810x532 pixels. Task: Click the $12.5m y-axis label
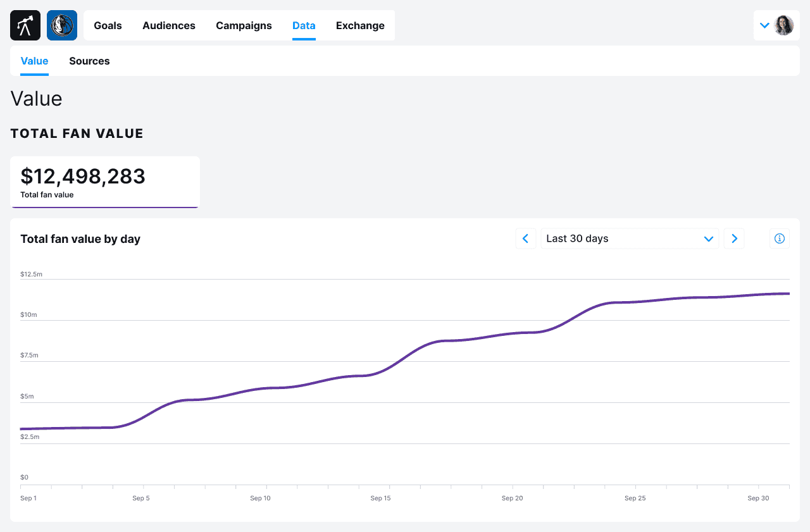[31, 274]
